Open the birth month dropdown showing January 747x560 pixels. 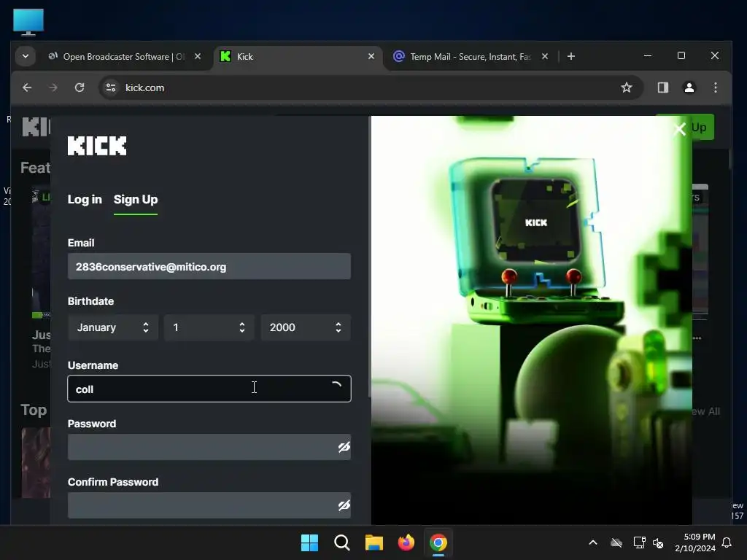(113, 327)
